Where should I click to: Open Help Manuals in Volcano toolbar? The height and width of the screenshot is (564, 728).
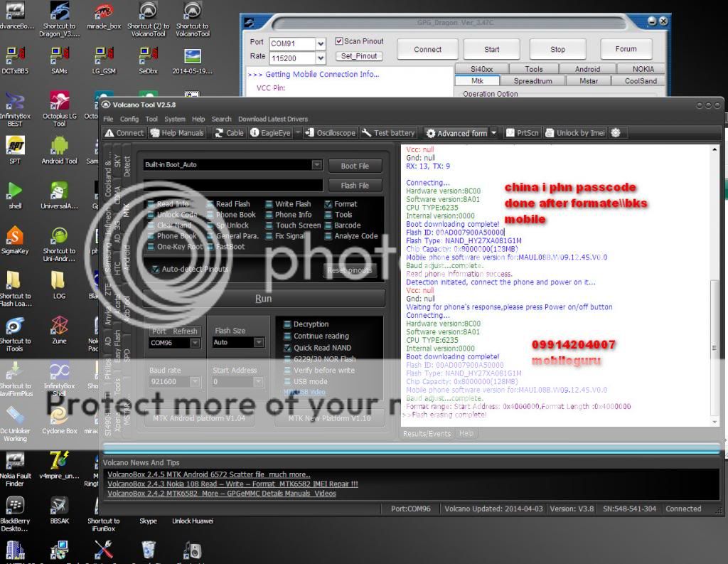click(x=177, y=133)
